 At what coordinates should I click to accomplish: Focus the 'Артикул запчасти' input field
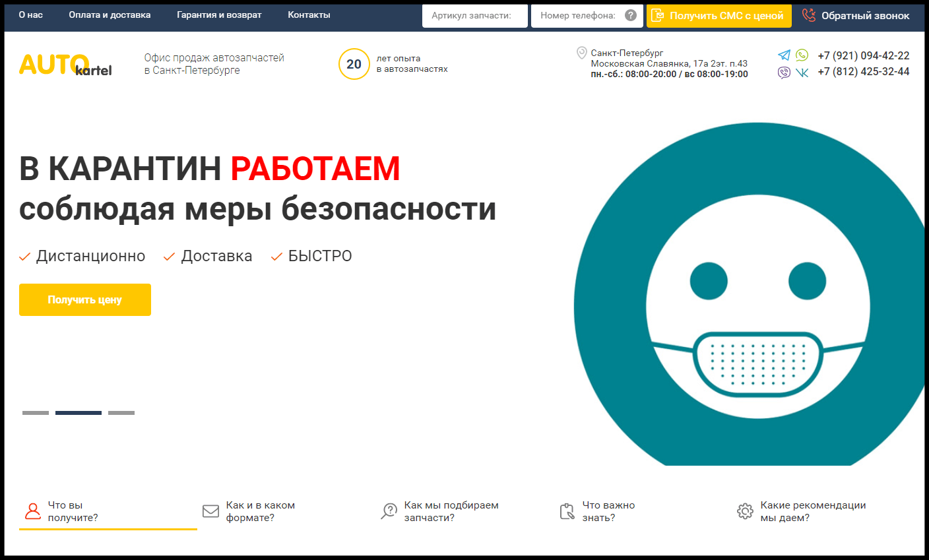474,16
